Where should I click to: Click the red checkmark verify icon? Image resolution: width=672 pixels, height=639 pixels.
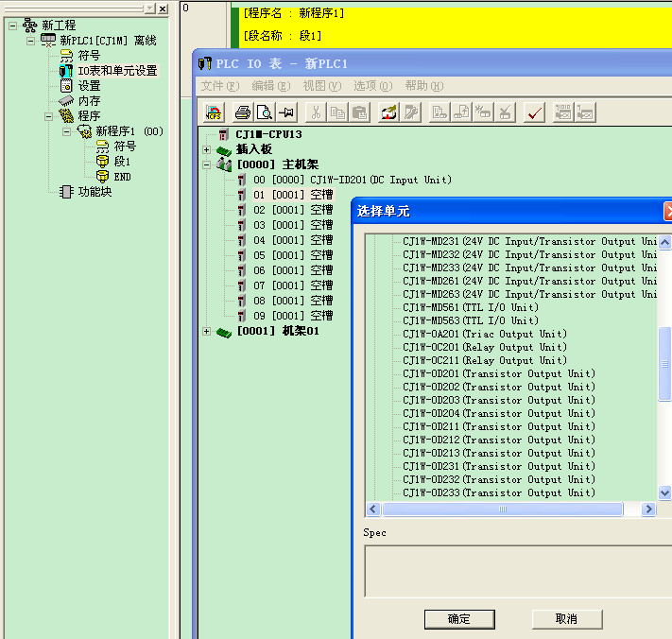point(535,112)
